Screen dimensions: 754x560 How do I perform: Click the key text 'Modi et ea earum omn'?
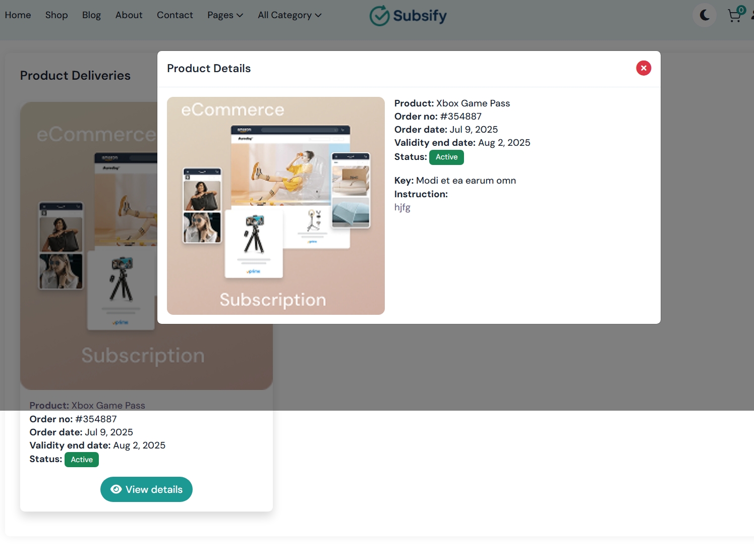tap(466, 181)
